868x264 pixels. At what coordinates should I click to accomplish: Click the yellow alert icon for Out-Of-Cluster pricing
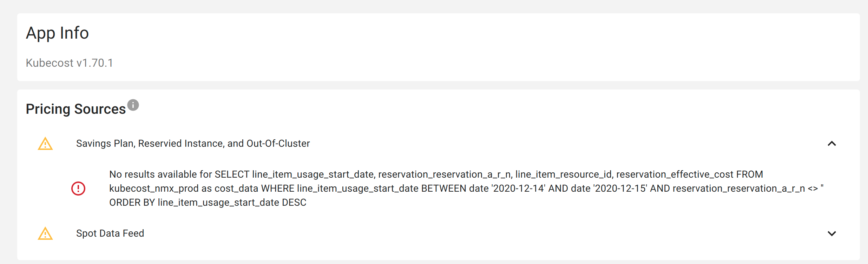point(45,144)
